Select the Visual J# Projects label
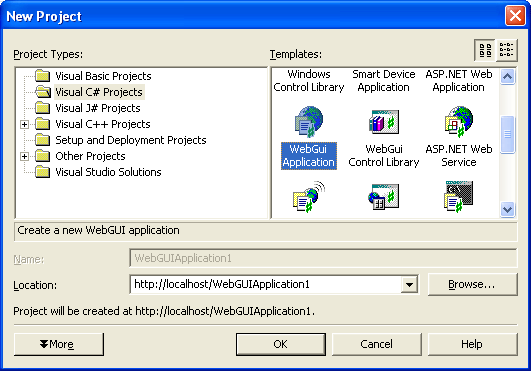Viewport: 531px width, 371px height. [98, 108]
